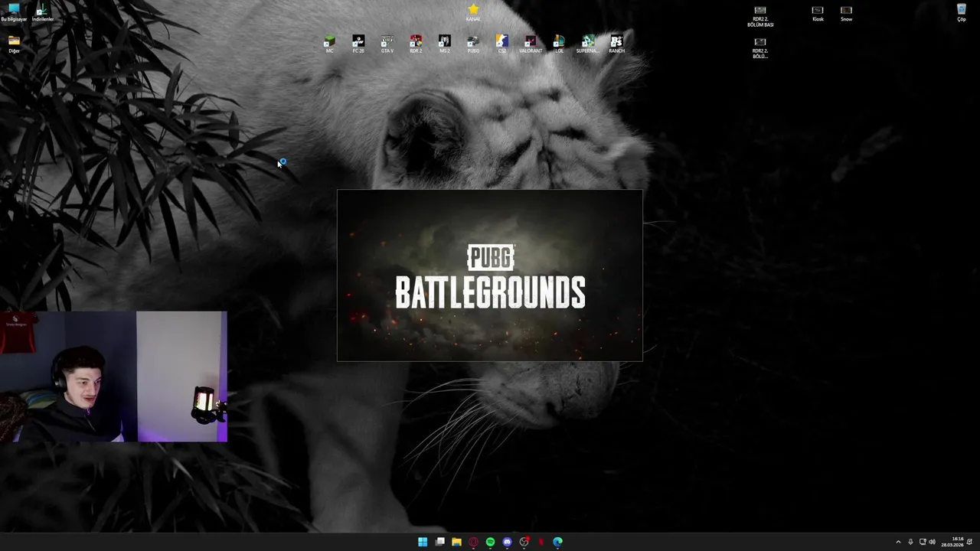Image resolution: width=980 pixels, height=551 pixels.
Task: Open the Windows Start menu
Action: point(423,542)
